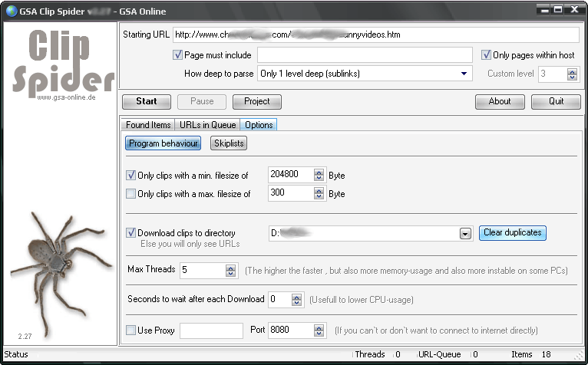Maximize the GSA Clip Spider window
This screenshot has height=365, width=588.
click(x=558, y=10)
